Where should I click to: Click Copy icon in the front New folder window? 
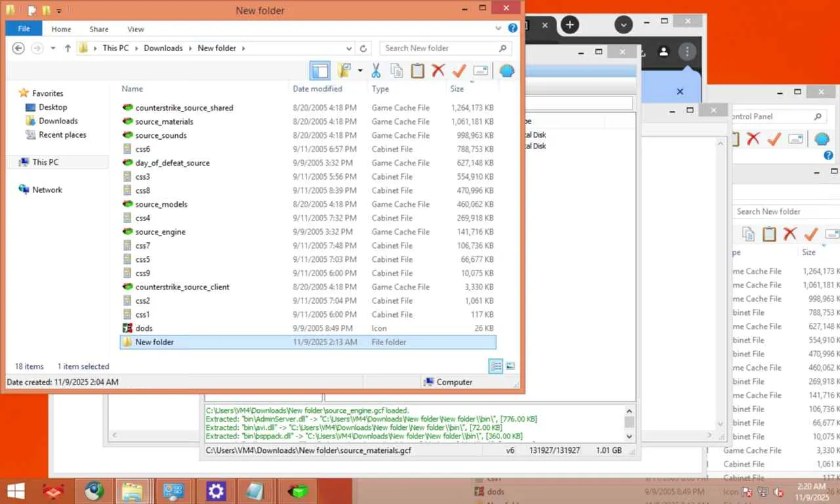(x=396, y=70)
